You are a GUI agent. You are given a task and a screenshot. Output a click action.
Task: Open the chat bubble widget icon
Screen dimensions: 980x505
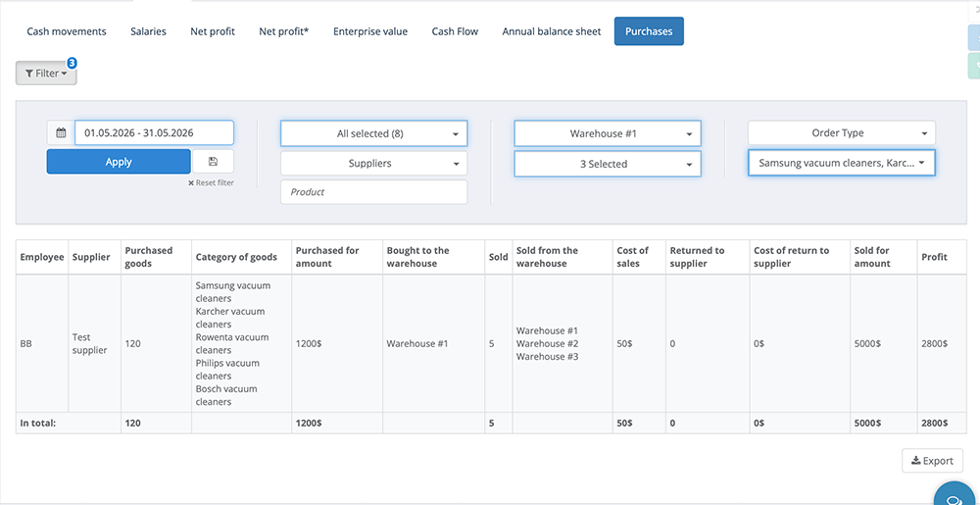click(x=955, y=499)
